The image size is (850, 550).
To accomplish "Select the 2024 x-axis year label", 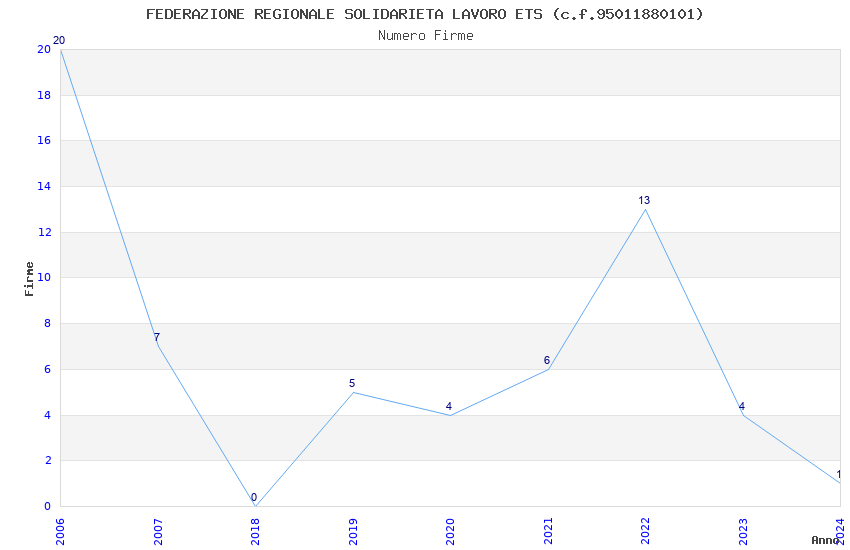I will (840, 532).
